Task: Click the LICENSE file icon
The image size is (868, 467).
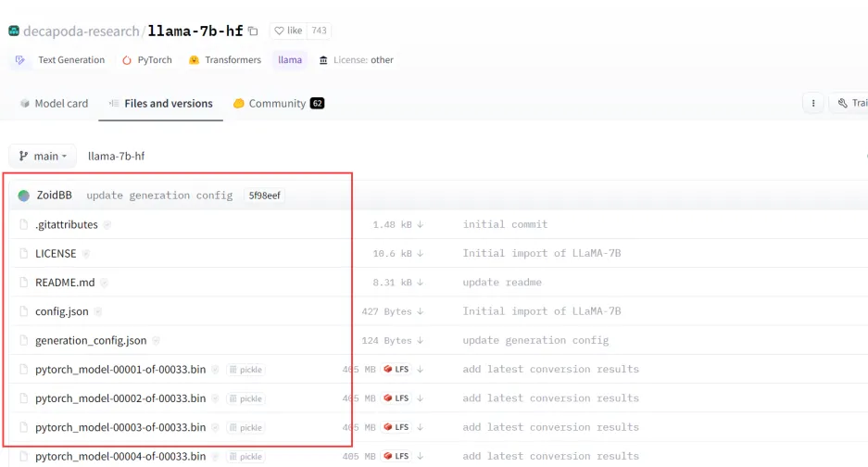Action: [23, 253]
